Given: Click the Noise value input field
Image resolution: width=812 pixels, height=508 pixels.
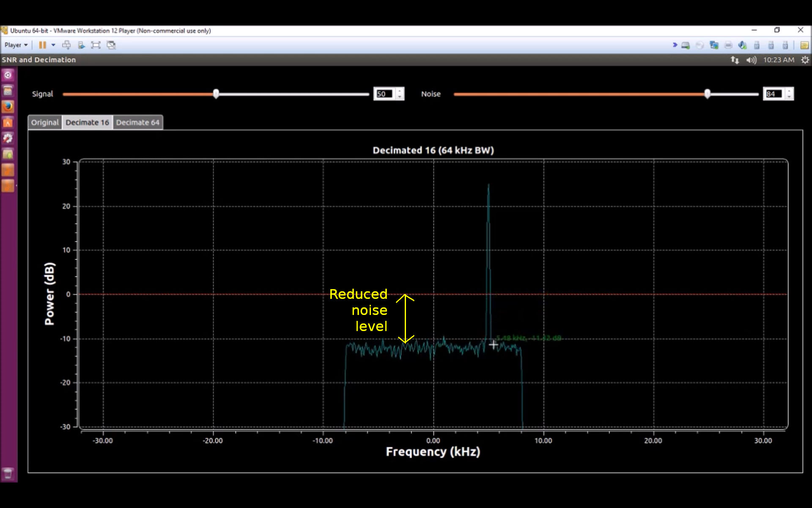Looking at the screenshot, I should click(x=774, y=94).
